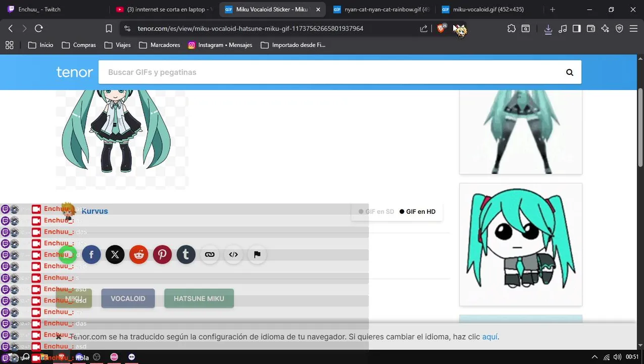Reload the current page
The height and width of the screenshot is (364, 644).
point(39,29)
